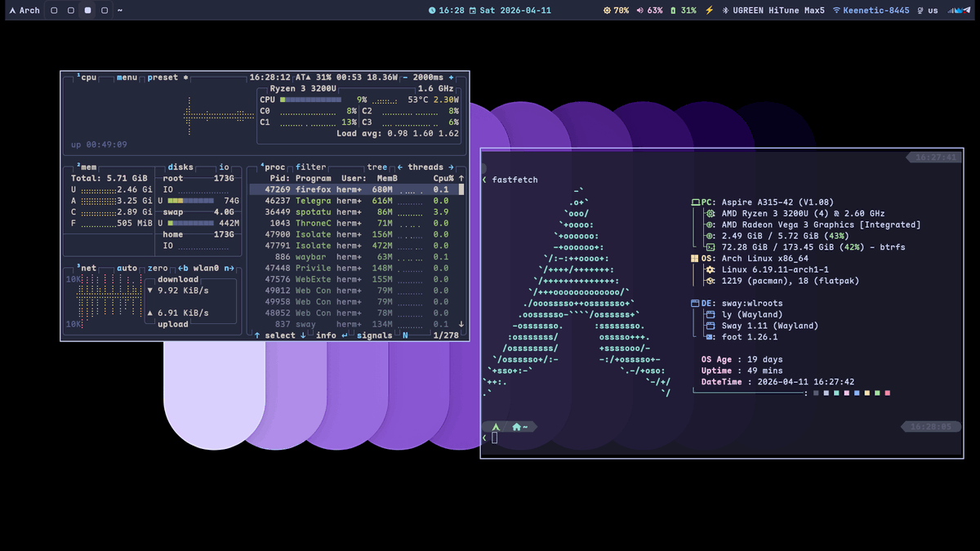The image size is (980, 551).
Task: Click the GPU icon beside AMD Radeon Vega 3
Action: (710, 224)
